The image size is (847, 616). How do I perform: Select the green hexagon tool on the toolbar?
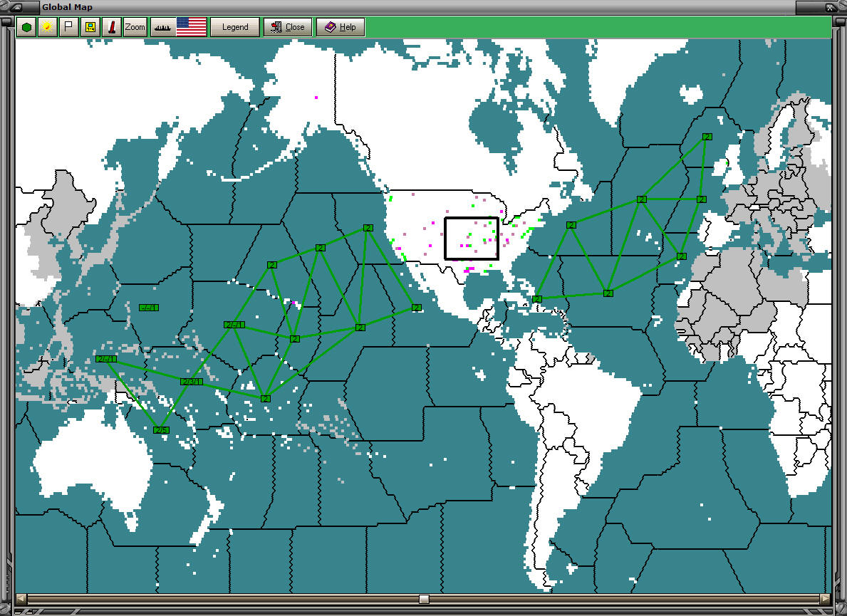(x=26, y=27)
